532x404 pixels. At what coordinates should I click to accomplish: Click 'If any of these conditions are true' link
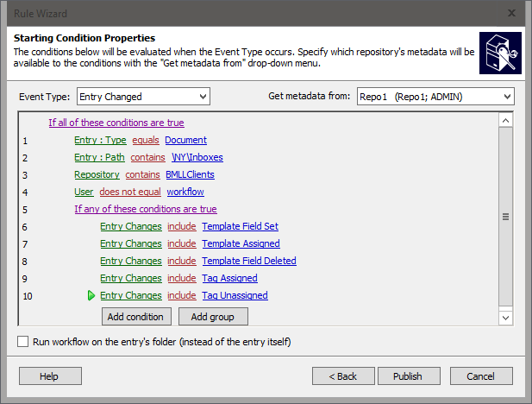coord(145,209)
